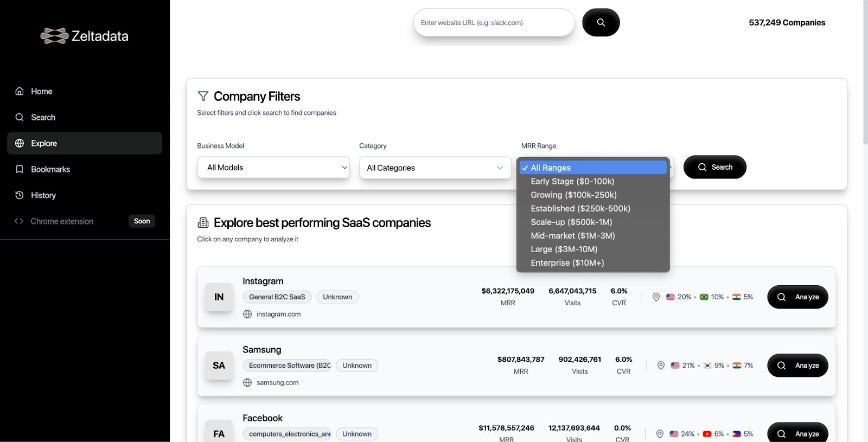Select Large ($3M-10M) range

click(593, 249)
